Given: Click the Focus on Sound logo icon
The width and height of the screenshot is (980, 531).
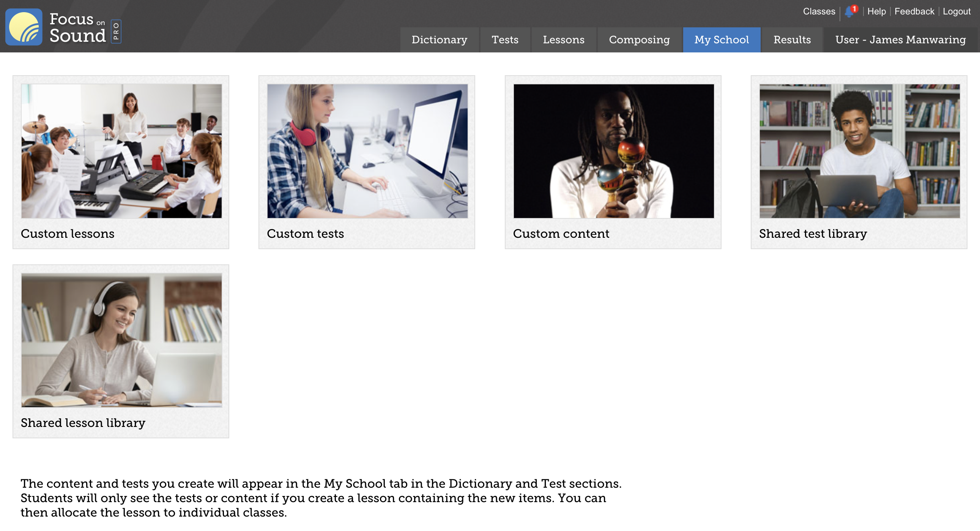Looking at the screenshot, I should click(x=24, y=27).
